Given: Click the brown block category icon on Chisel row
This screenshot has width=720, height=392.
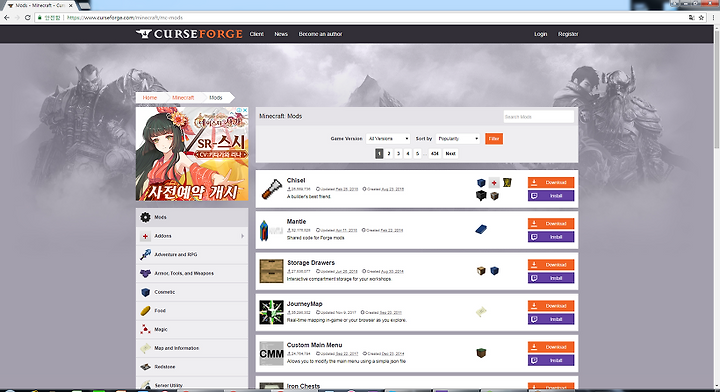Looking at the screenshot, I should (494, 196).
